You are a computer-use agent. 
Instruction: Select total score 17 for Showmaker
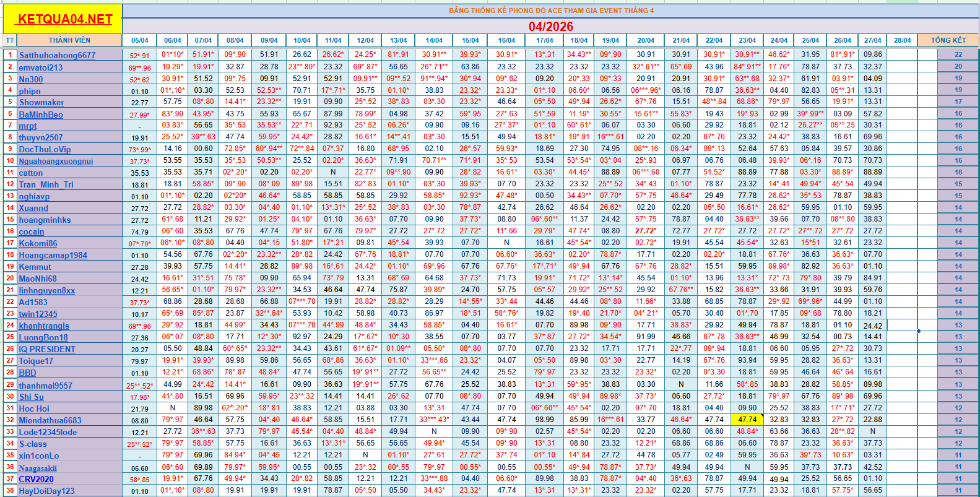point(958,102)
